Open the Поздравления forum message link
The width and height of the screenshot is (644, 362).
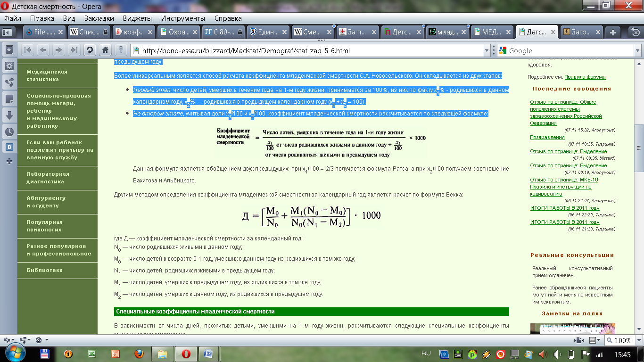[547, 137]
